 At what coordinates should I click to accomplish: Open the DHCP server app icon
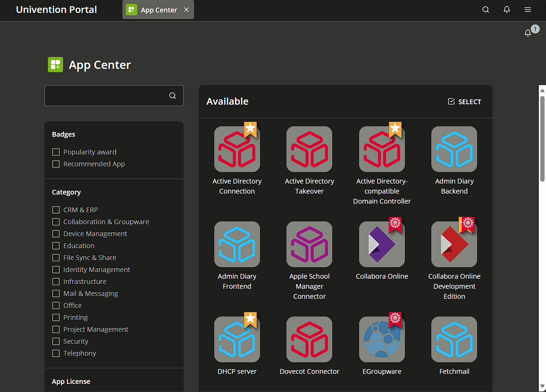(237, 339)
